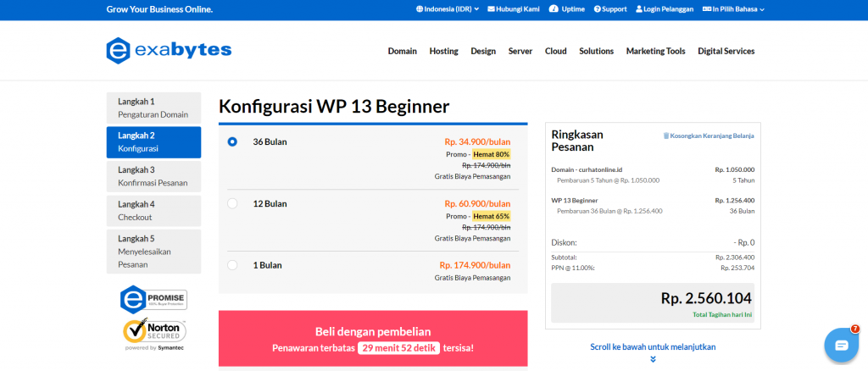Click the Login Pelanggan link

click(x=665, y=9)
